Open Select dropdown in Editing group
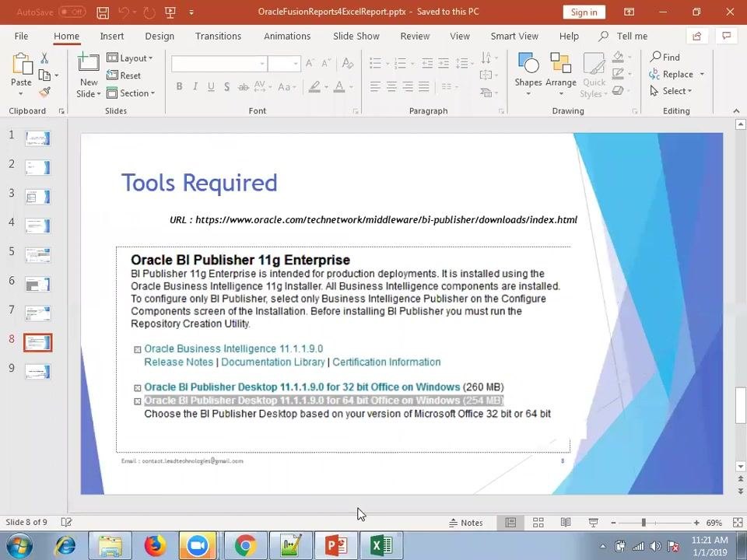The width and height of the screenshot is (747, 560). pos(671,91)
